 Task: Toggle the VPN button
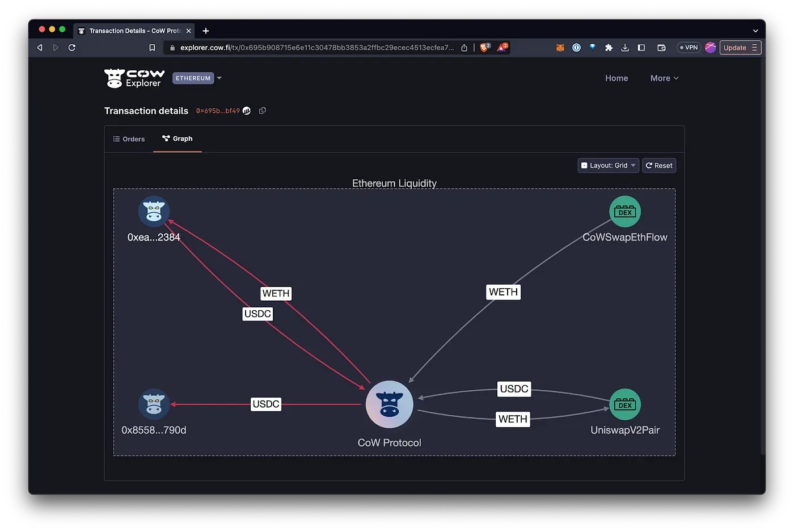tap(689, 48)
